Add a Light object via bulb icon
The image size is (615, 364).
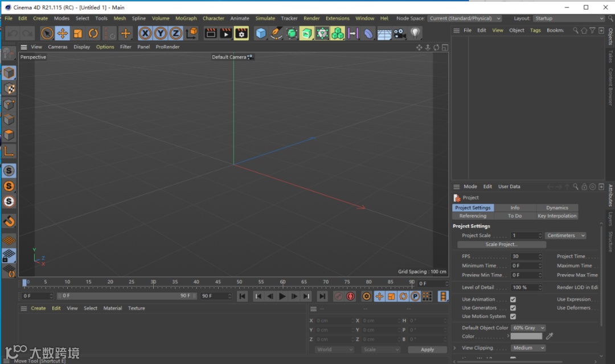pyautogui.click(x=415, y=34)
